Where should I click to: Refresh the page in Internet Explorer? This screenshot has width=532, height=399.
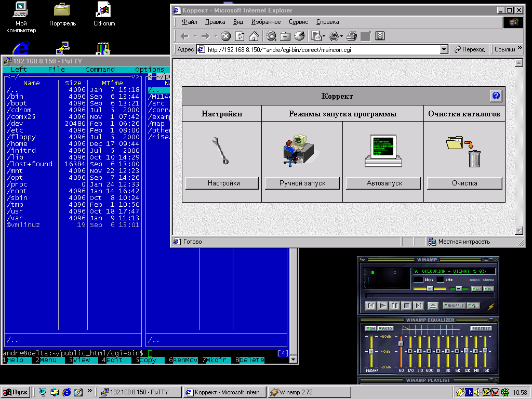click(x=240, y=36)
